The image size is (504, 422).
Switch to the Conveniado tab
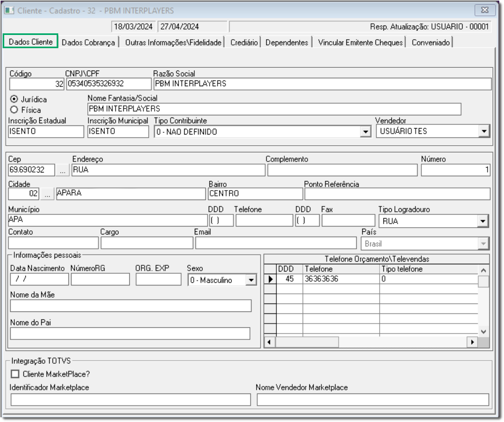431,42
